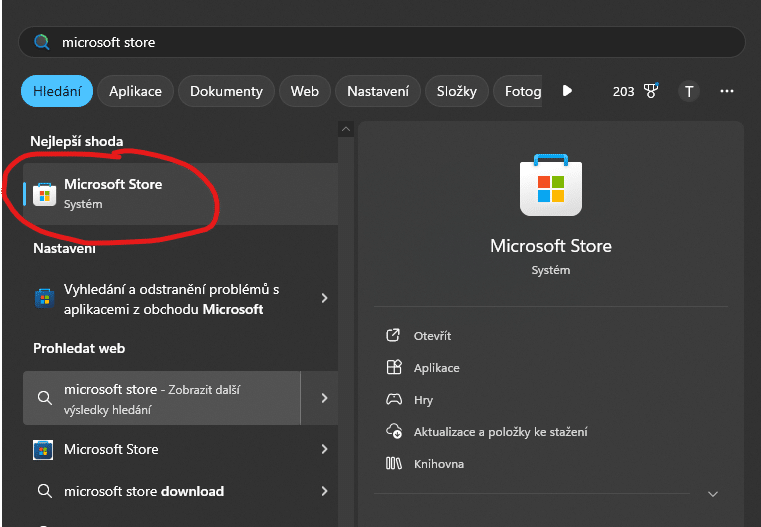The width and height of the screenshot is (761, 527).
Task: Select the Dokumenty filter tab
Action: click(x=226, y=91)
